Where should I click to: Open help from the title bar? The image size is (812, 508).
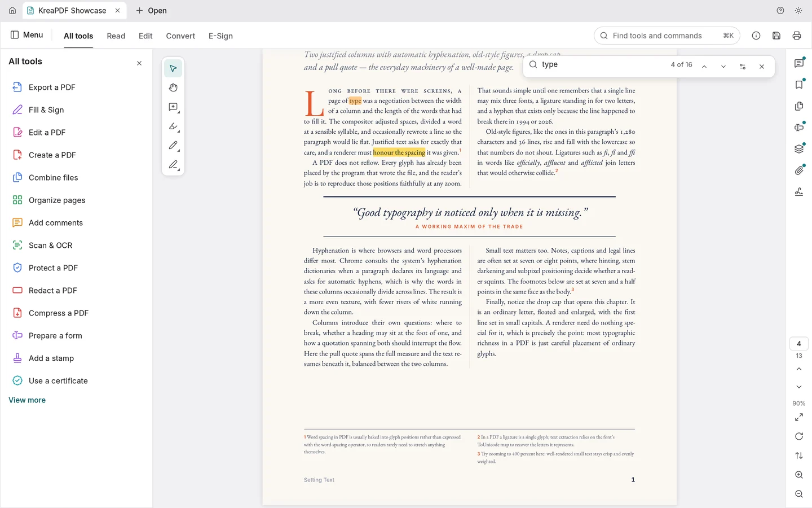click(x=780, y=10)
